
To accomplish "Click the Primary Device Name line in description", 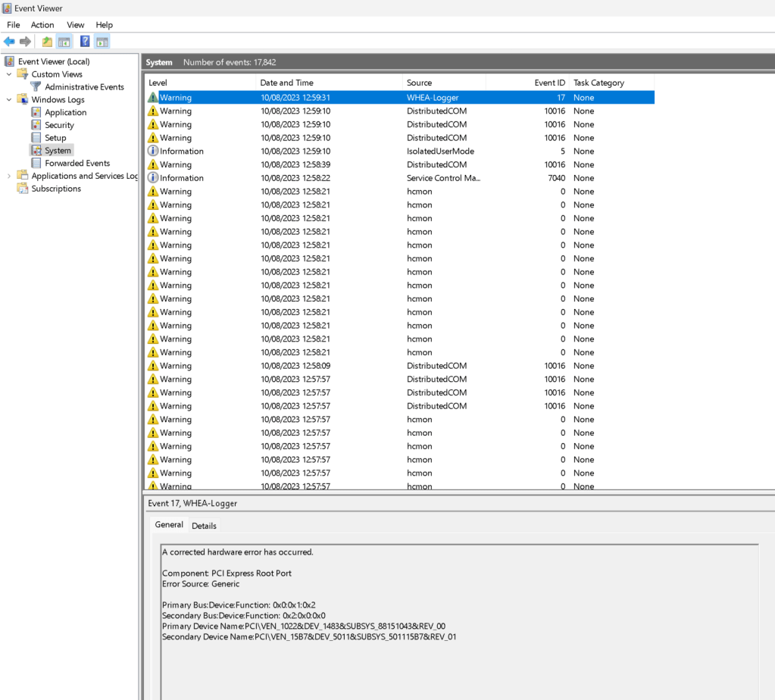I will (x=304, y=626).
